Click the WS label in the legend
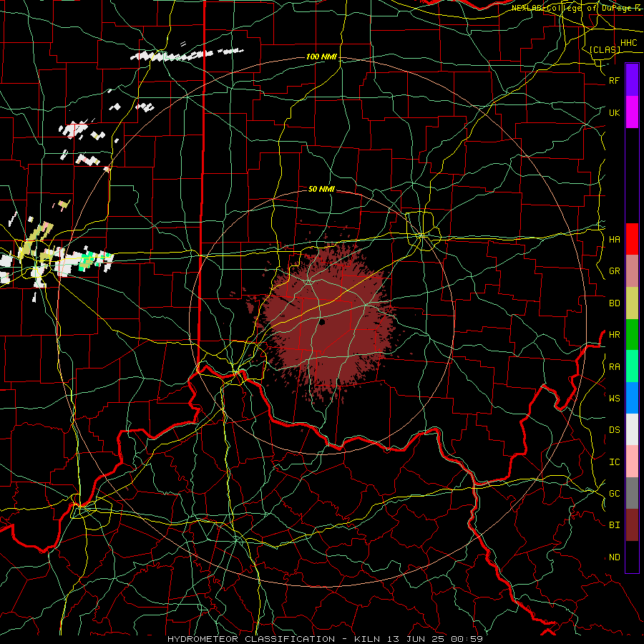 click(615, 398)
